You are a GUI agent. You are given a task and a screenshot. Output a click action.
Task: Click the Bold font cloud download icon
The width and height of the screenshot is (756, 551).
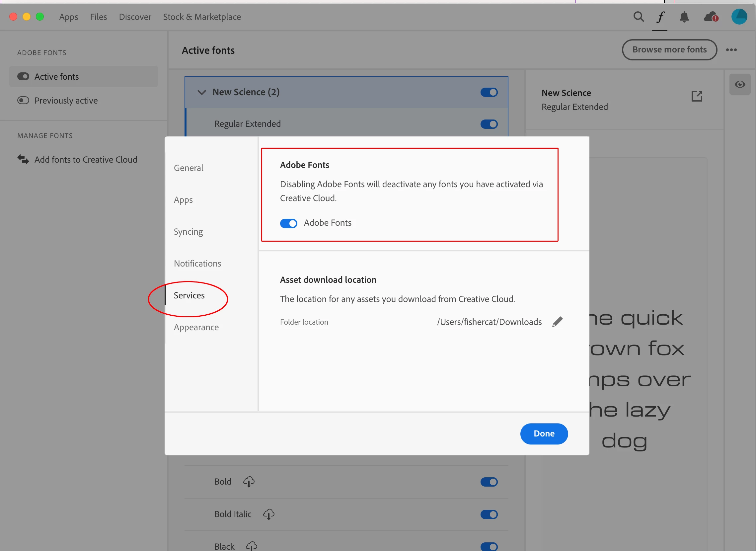249,482
